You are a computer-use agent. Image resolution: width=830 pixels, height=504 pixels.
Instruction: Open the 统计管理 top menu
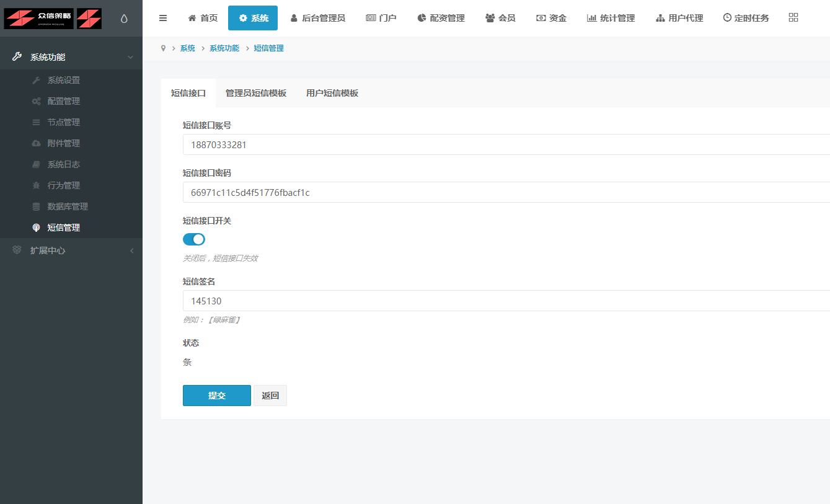pyautogui.click(x=611, y=18)
